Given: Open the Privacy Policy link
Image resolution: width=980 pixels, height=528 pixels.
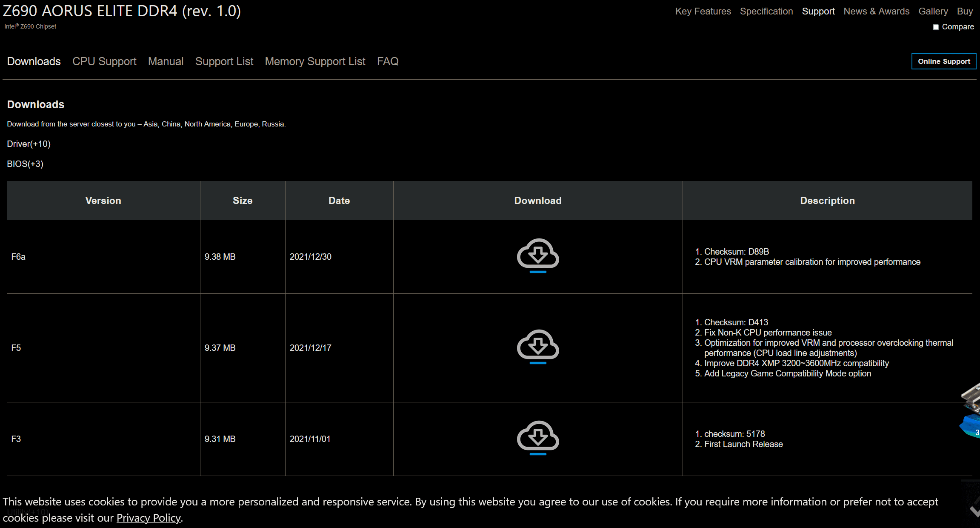Looking at the screenshot, I should pyautogui.click(x=149, y=518).
